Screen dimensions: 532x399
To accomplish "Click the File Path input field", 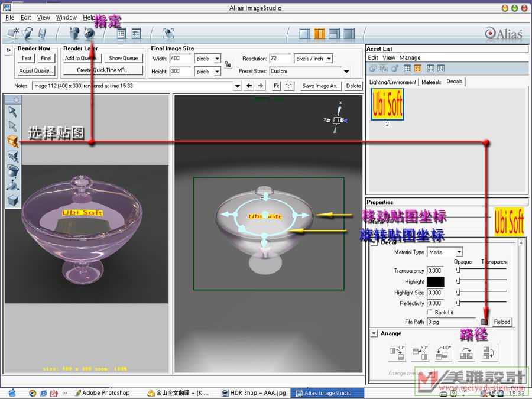I will [x=452, y=322].
